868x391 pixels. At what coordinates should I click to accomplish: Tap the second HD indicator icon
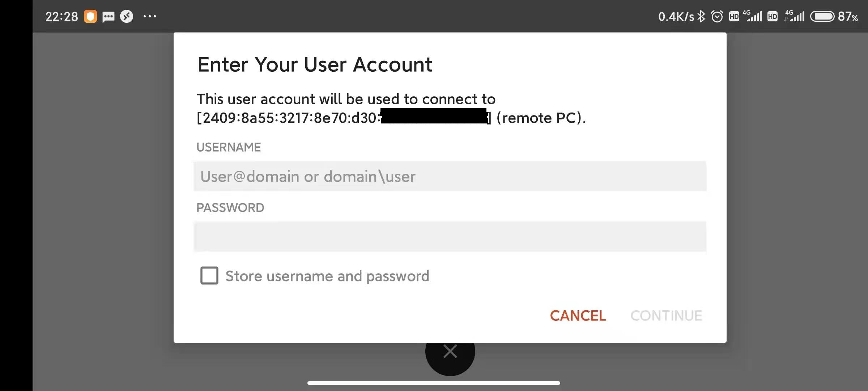[773, 16]
